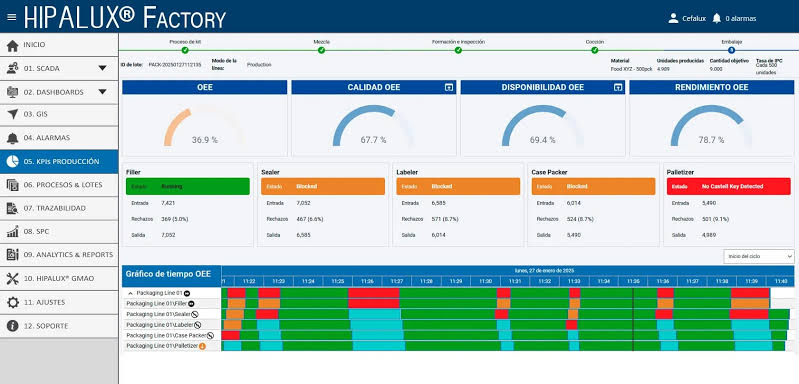Image resolution: width=799 pixels, height=384 pixels.
Task: Click the blocked icon next to Sealer timeline row
Action: 195,314
